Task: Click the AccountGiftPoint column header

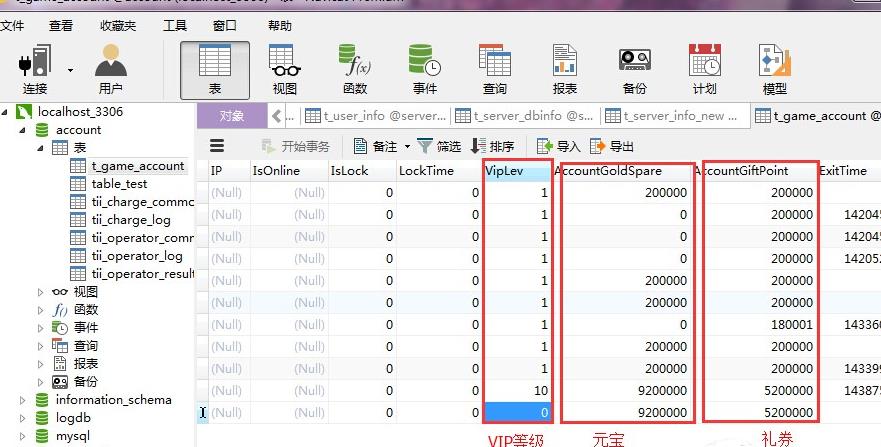Action: click(755, 171)
